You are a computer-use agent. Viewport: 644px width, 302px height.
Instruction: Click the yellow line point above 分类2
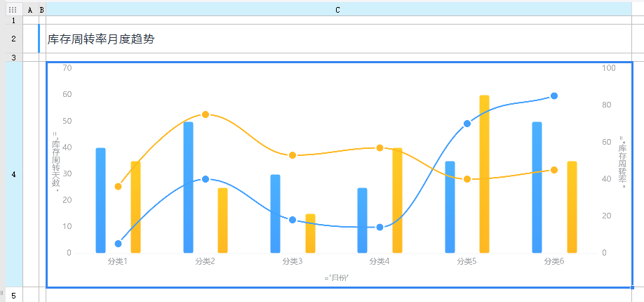click(x=206, y=114)
